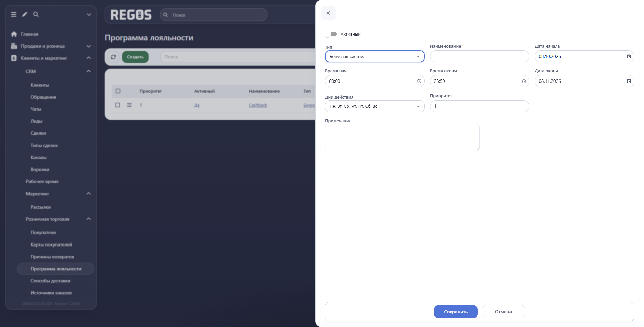This screenshot has height=327, width=644.
Task: Click the refresh icon next to Создать
Action: click(x=113, y=57)
